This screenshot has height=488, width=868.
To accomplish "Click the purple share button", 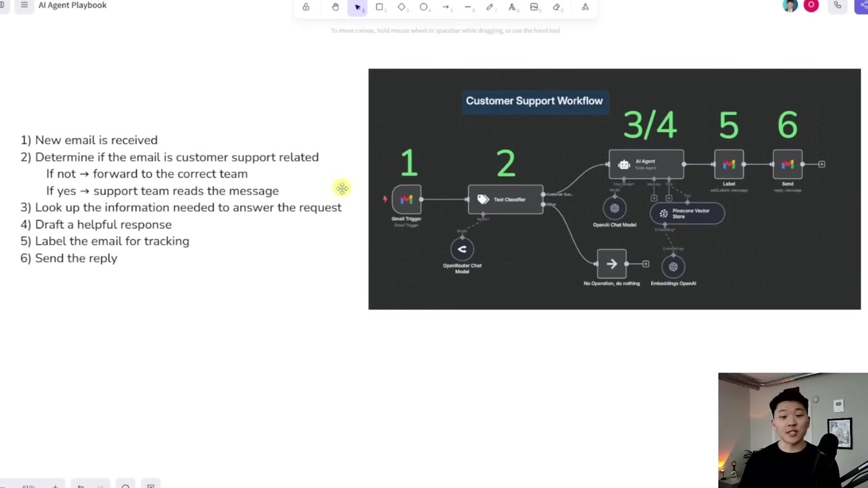I will [862, 5].
